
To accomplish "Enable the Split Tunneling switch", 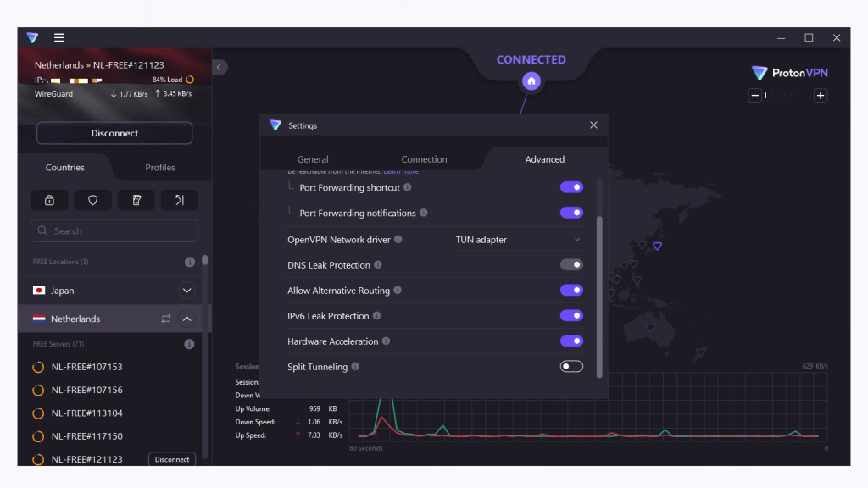I will point(571,367).
